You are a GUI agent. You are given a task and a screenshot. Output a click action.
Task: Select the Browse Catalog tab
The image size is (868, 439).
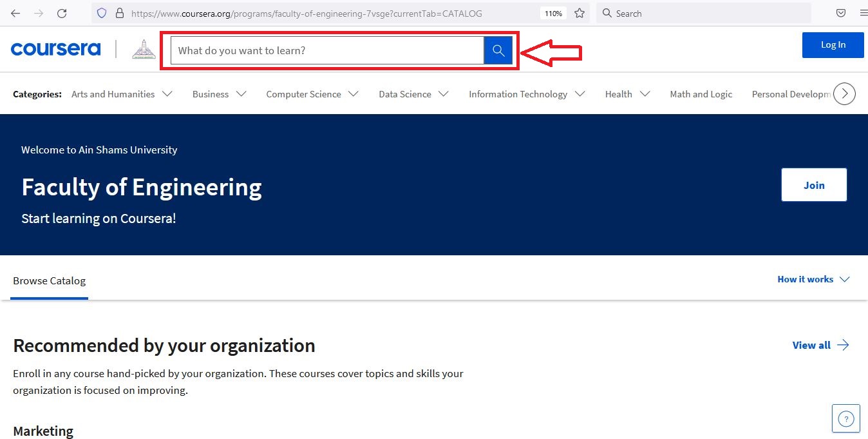(50, 281)
